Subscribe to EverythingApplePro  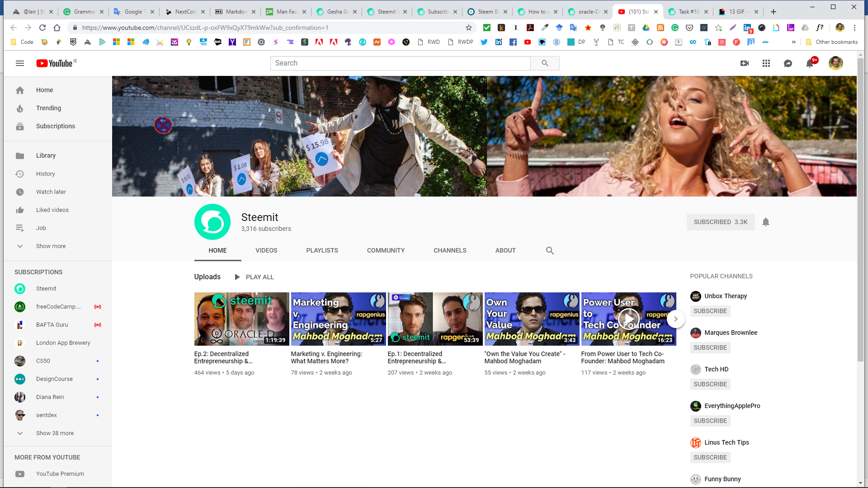(x=710, y=421)
